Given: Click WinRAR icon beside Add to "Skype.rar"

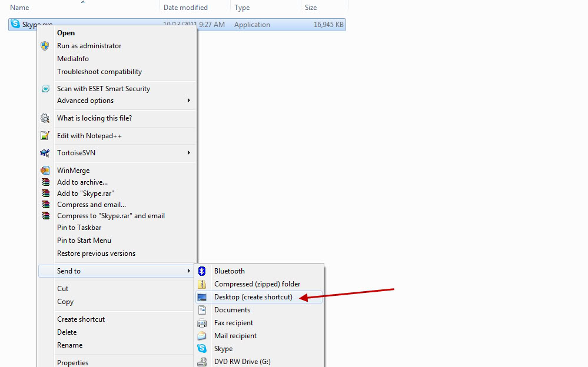Looking at the screenshot, I should (45, 193).
